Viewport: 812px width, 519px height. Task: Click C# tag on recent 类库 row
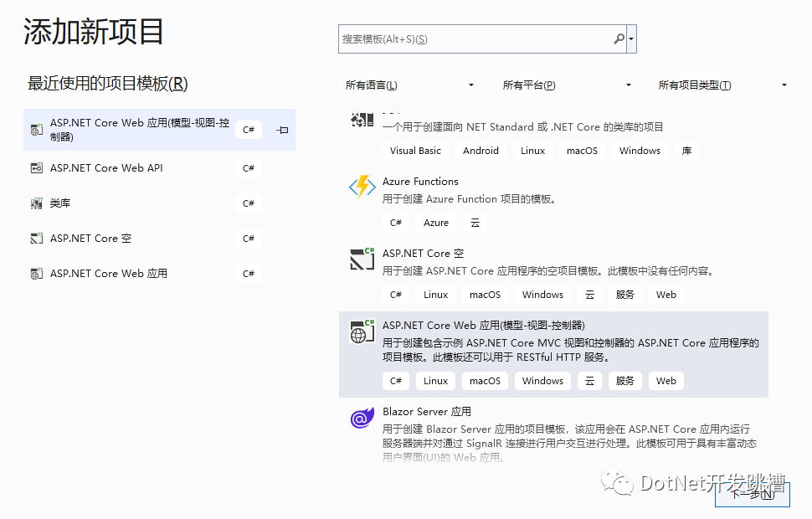(249, 203)
